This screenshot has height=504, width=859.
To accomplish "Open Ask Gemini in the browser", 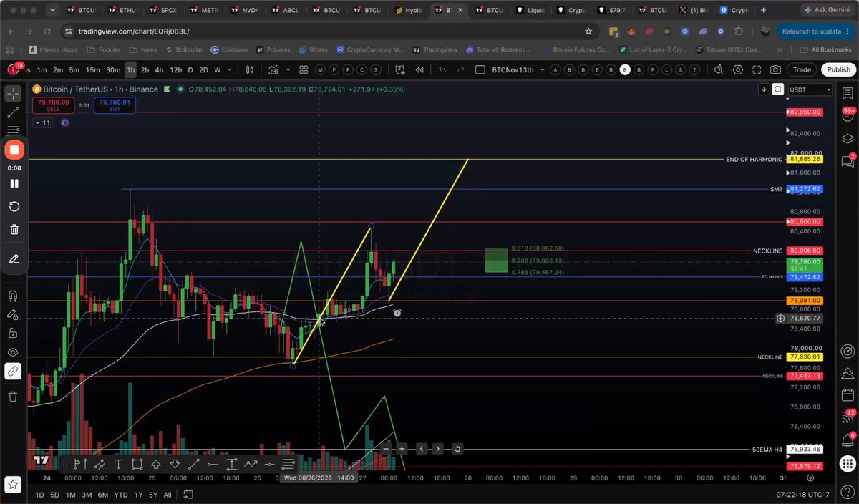I will 828,11.
